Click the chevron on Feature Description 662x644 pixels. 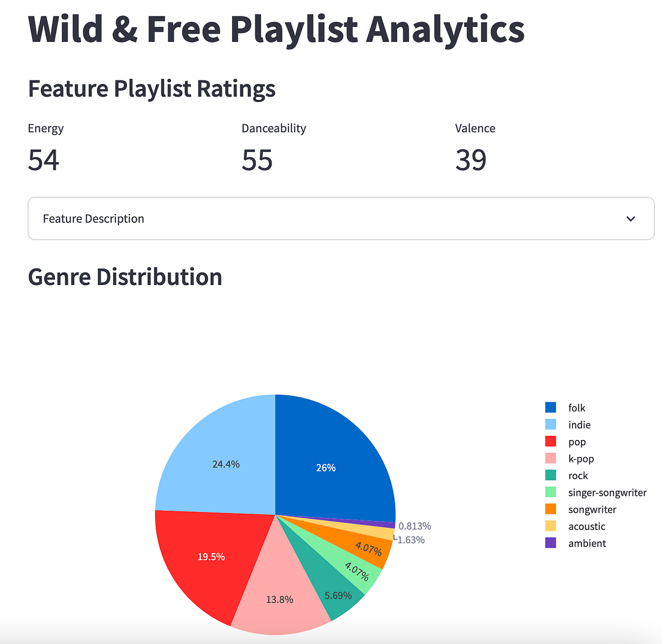click(631, 219)
